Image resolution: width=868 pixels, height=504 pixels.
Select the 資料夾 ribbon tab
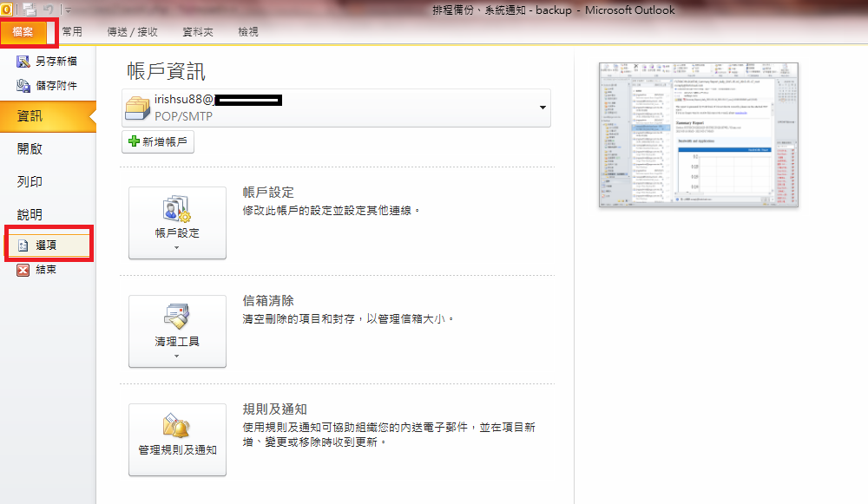(x=198, y=32)
